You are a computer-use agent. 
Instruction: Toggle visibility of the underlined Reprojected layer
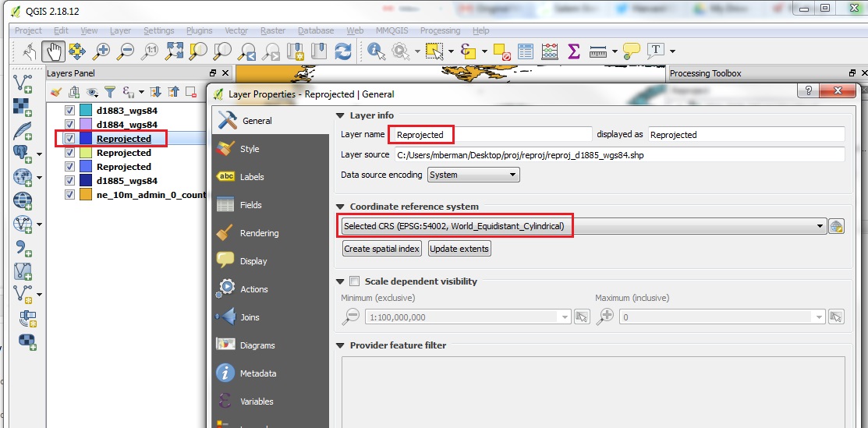[x=69, y=139]
